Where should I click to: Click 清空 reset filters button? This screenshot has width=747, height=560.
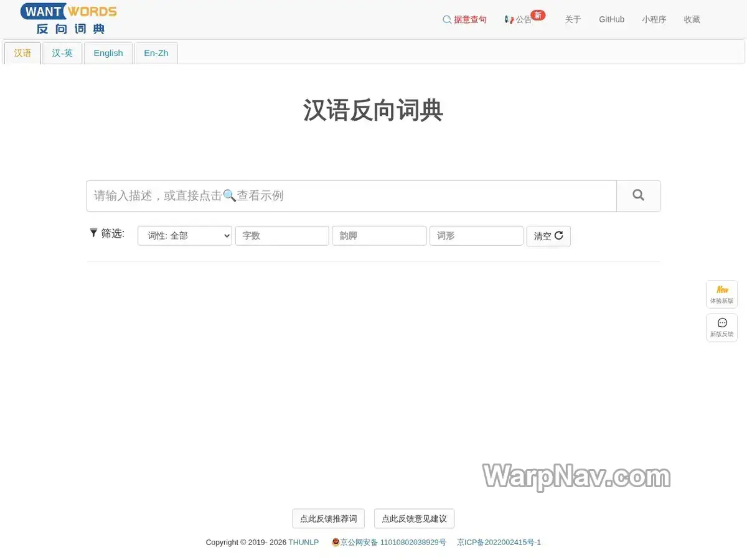pos(548,236)
